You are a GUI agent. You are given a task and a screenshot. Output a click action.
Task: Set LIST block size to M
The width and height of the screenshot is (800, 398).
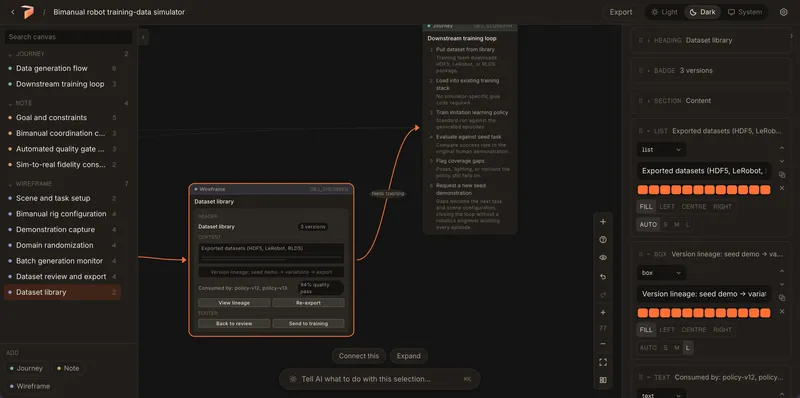[677, 225]
